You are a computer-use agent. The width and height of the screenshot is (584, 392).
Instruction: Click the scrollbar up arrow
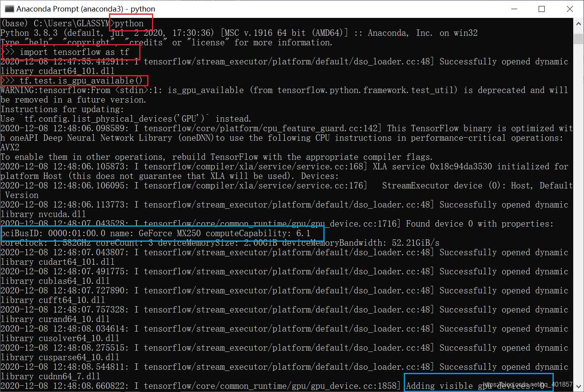pos(578,24)
